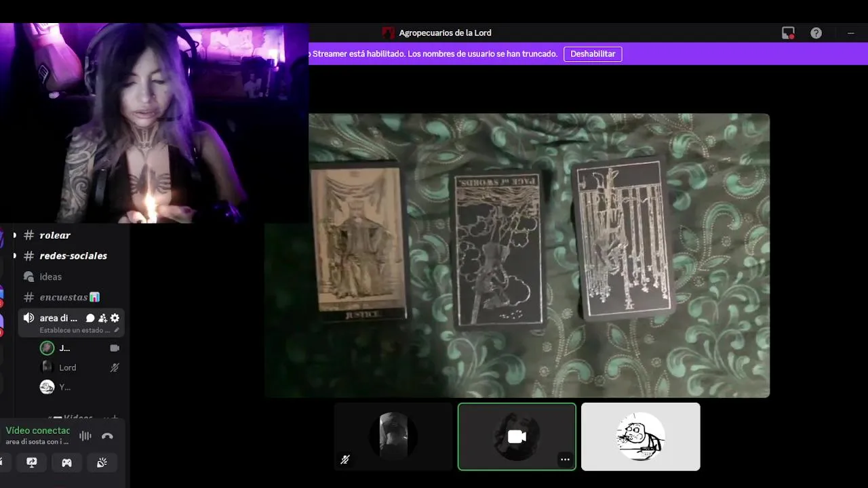The height and width of the screenshot is (488, 868).
Task: Disconnect from the voice call
Action: [x=107, y=436]
